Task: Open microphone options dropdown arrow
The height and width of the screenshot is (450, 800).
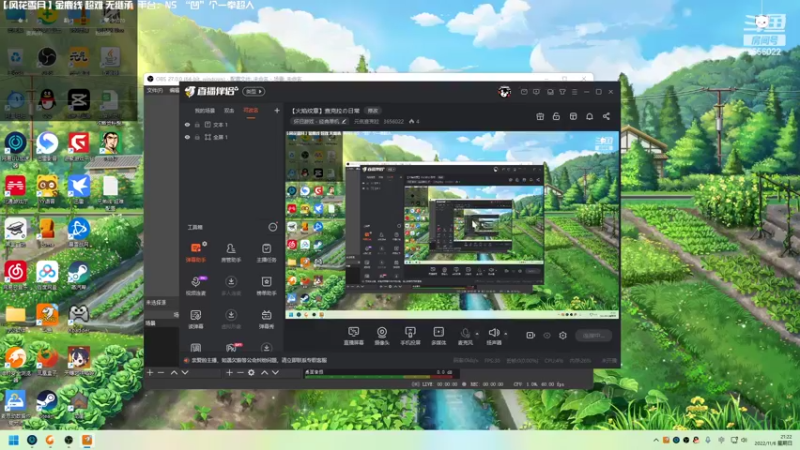Action: click(477, 334)
